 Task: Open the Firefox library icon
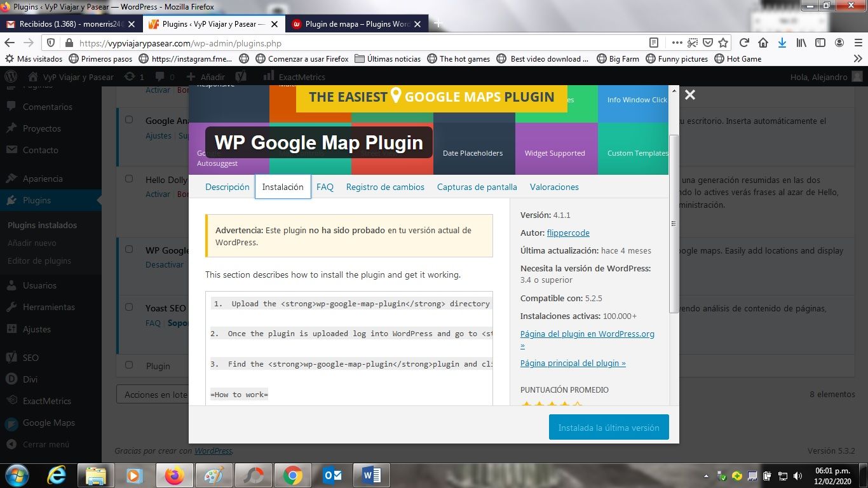coord(801,43)
